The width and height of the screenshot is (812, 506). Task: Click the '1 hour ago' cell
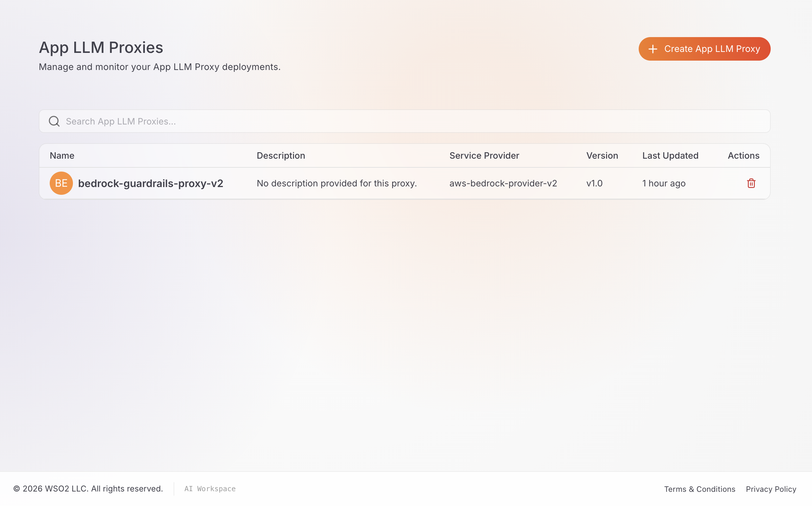664,184
